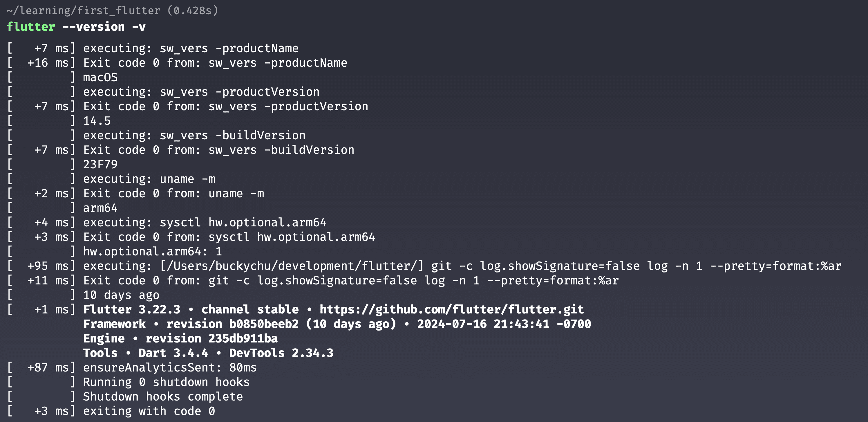Click the macOS output line
Image resolution: width=868 pixels, height=422 pixels.
[100, 77]
